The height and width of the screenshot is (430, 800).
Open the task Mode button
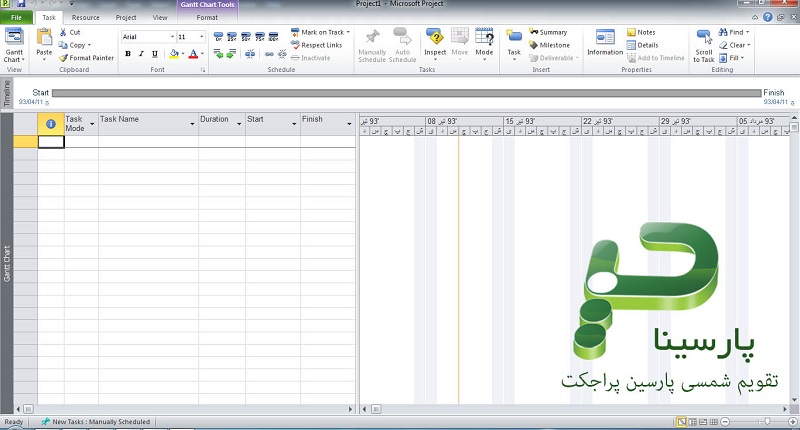click(x=484, y=43)
